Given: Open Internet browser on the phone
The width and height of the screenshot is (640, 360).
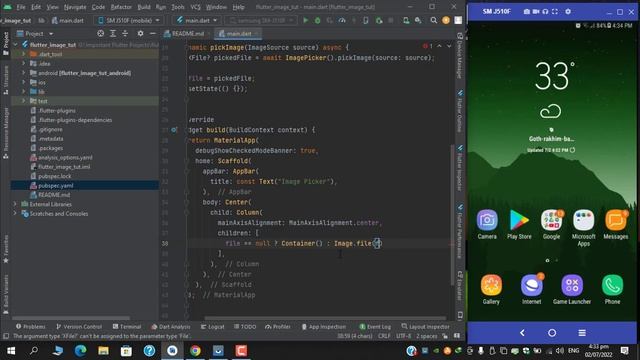Looking at the screenshot, I should 531,289.
